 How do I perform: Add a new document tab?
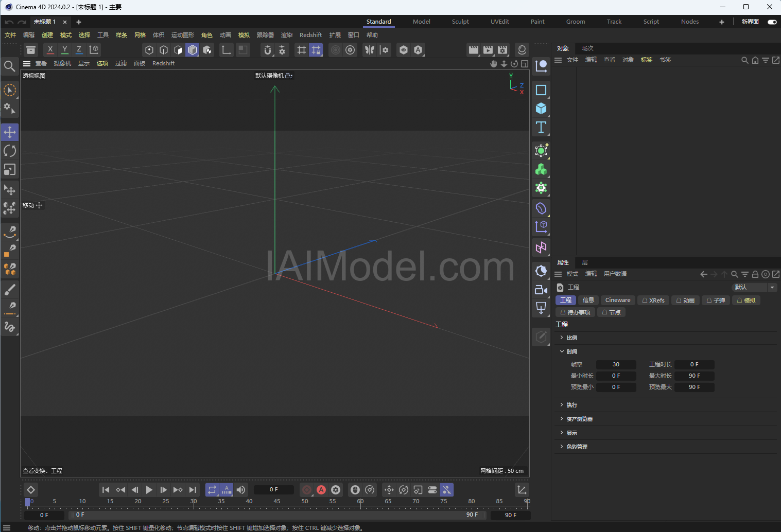[79, 22]
